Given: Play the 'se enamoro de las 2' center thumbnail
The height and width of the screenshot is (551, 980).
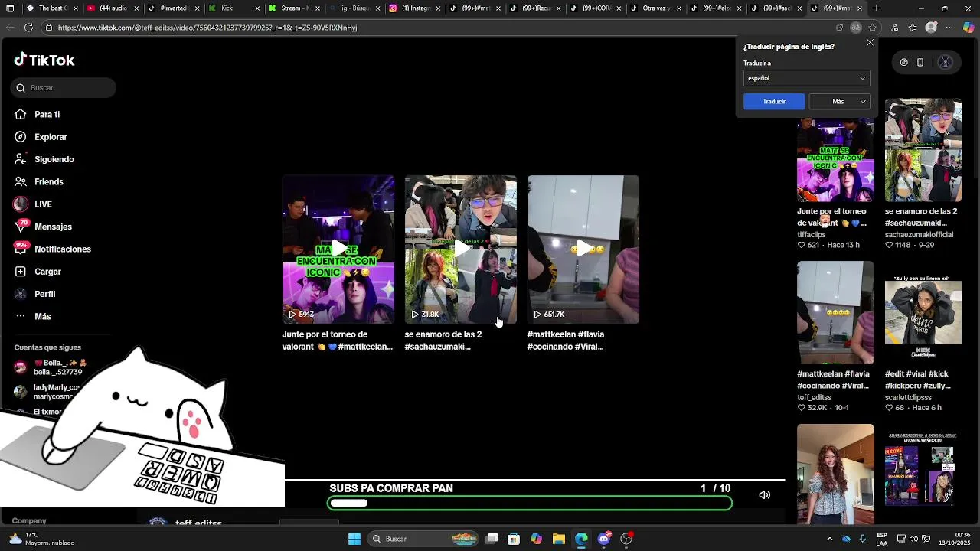Looking at the screenshot, I should 461,249.
